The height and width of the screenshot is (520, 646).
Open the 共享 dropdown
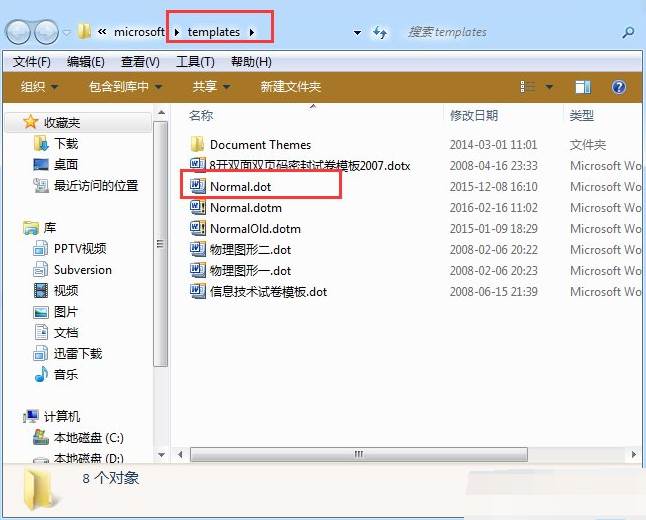point(211,87)
